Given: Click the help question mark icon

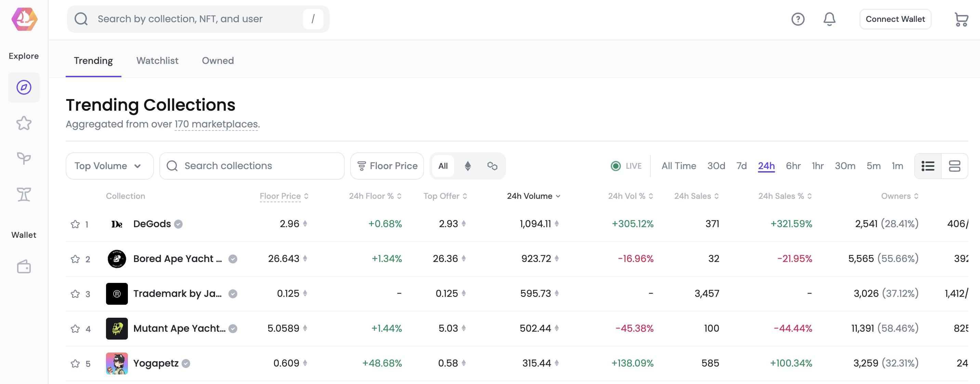Looking at the screenshot, I should 798,19.
